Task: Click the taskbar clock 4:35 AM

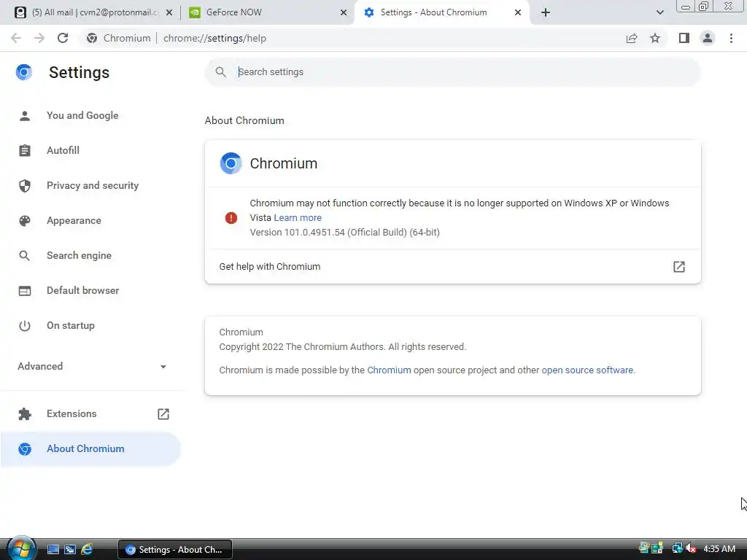Action: (x=719, y=548)
